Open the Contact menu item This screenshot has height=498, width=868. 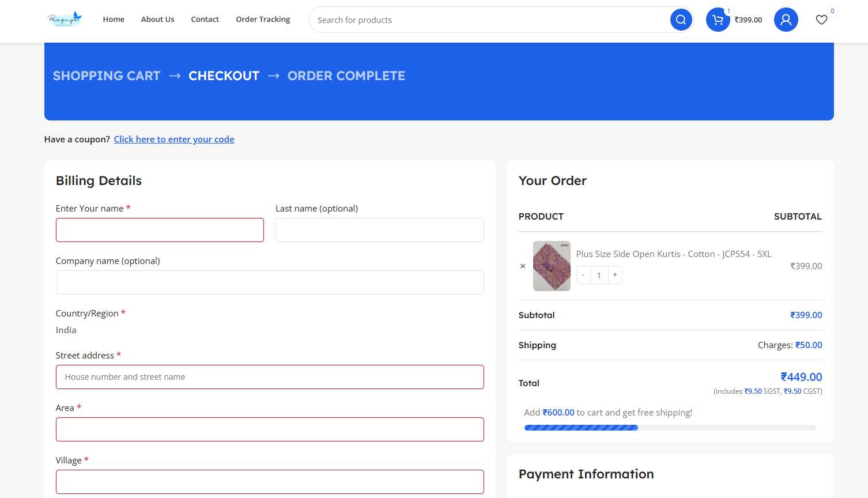tap(205, 20)
